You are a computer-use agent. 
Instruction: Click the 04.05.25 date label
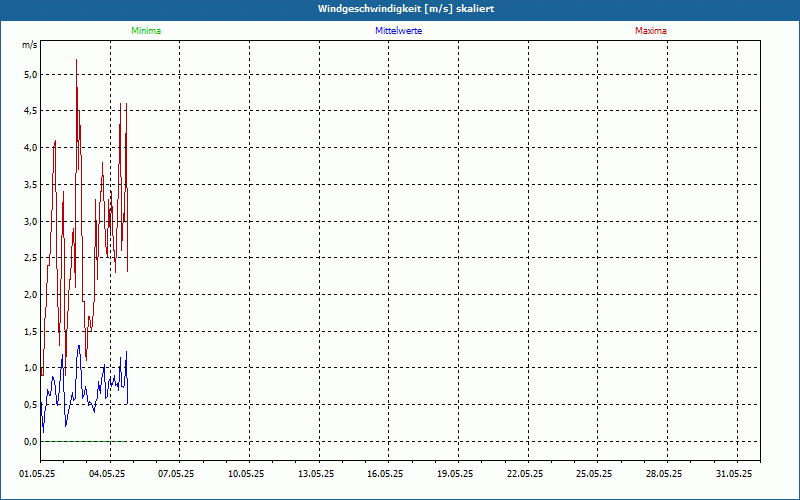107,474
